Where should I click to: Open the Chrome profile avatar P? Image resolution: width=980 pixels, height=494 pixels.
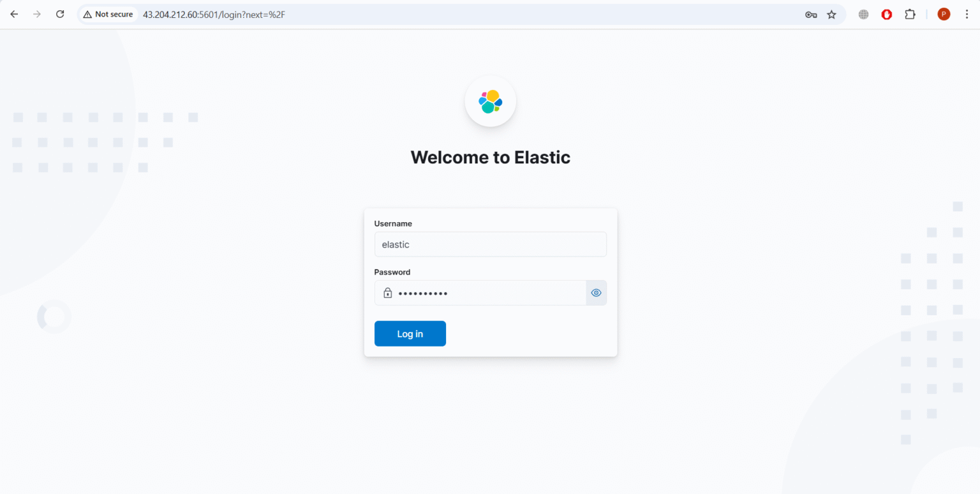[x=944, y=13]
